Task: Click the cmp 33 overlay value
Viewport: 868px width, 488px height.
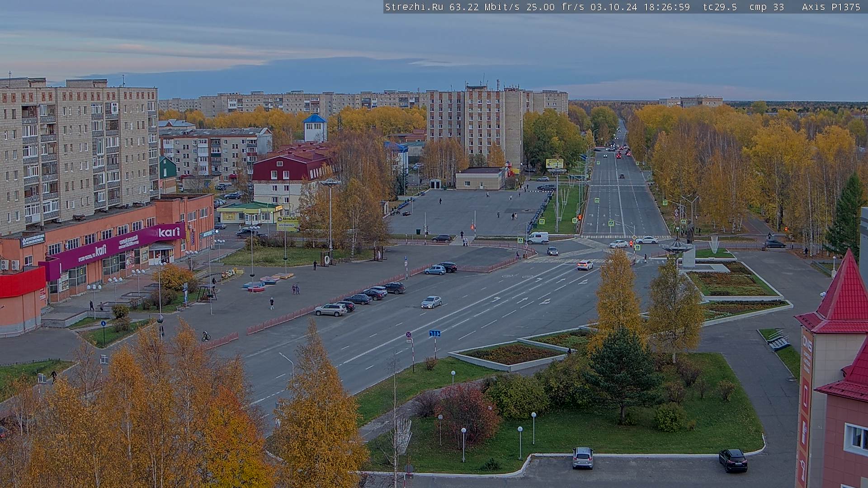Action: [x=766, y=7]
